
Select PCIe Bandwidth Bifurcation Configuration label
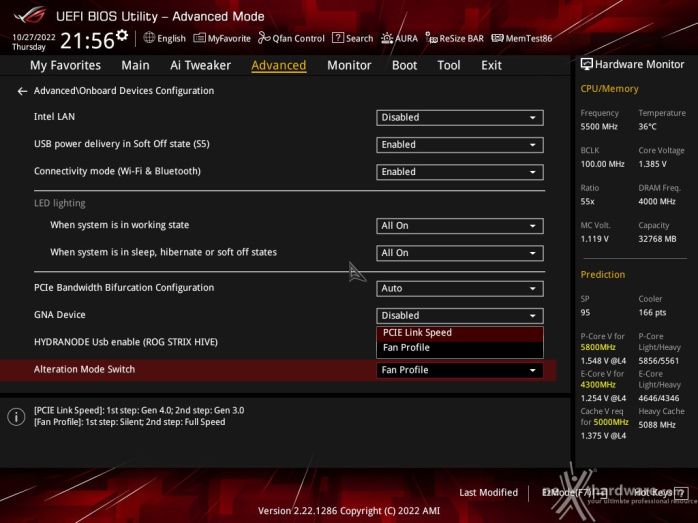(x=124, y=288)
